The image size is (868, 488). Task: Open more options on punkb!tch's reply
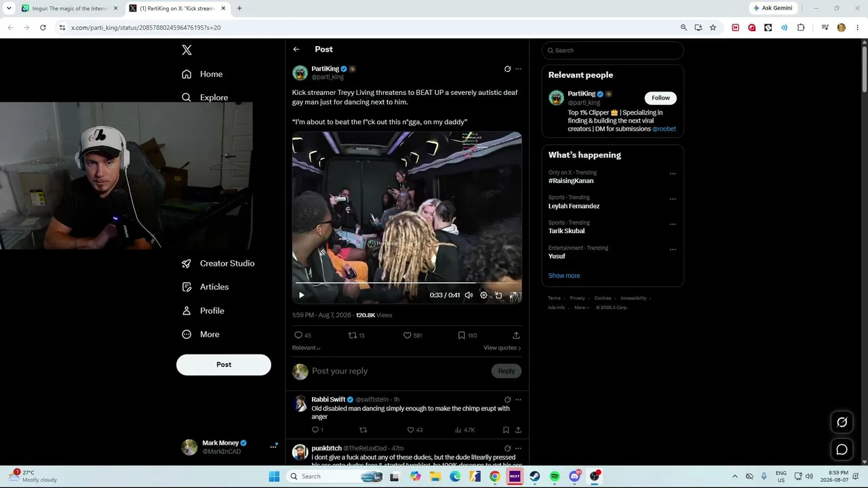coord(518,449)
